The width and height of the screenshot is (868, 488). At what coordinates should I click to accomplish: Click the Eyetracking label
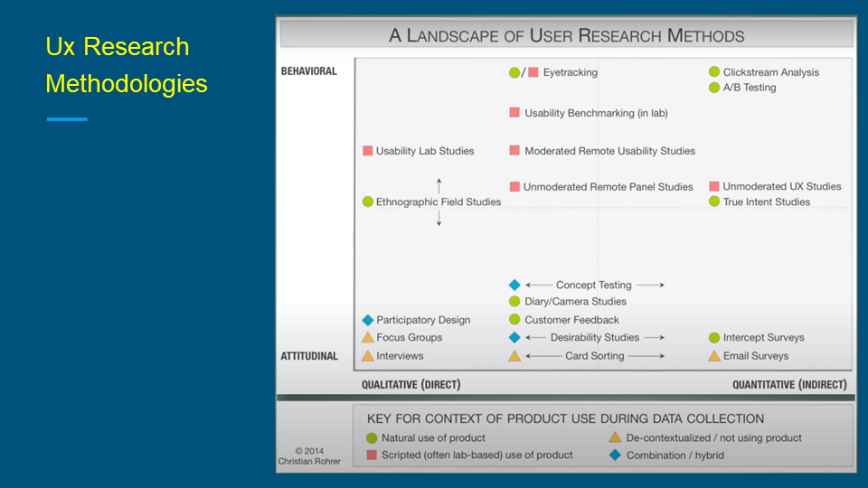pyautogui.click(x=571, y=72)
